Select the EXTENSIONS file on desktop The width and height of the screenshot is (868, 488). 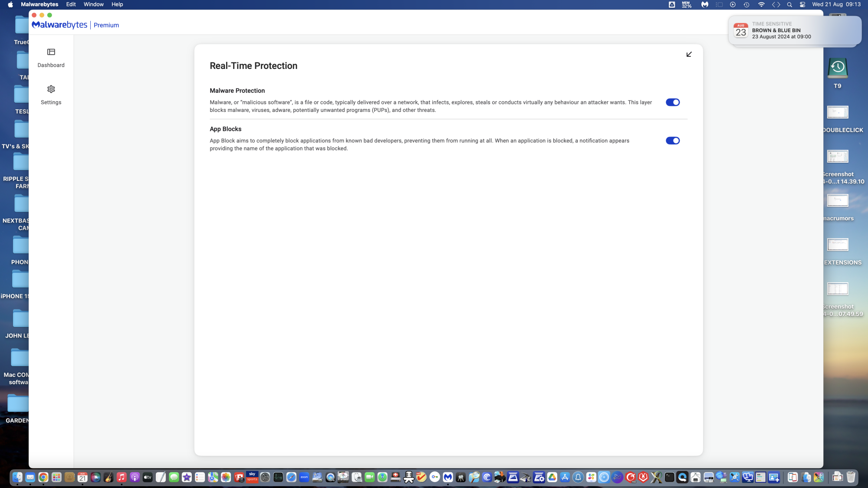pos(838,245)
